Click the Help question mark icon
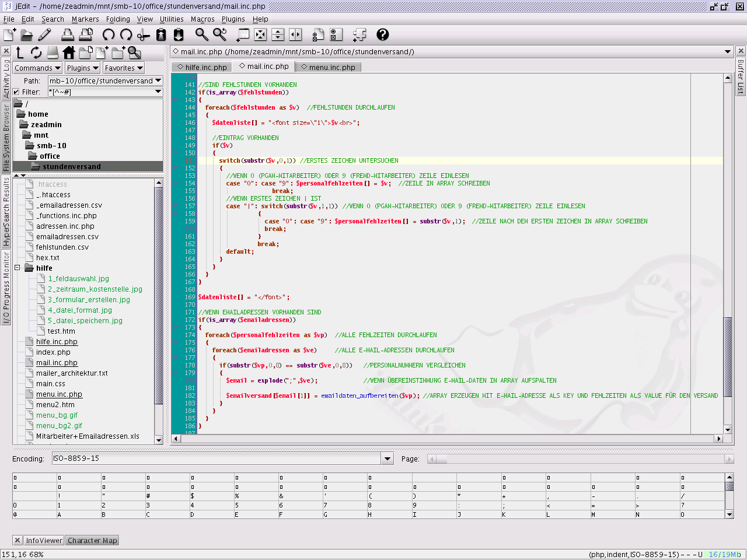Screen dimensions: 747x560 pyautogui.click(x=383, y=35)
